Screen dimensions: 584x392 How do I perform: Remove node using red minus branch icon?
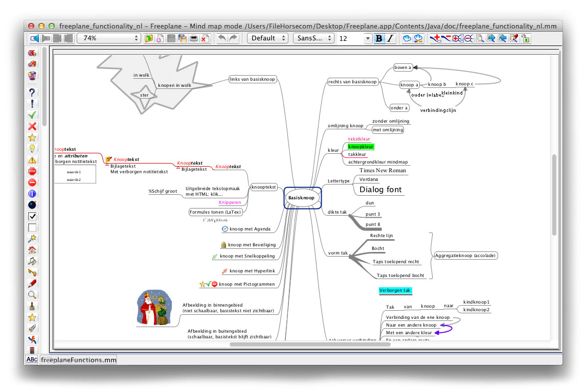point(446,38)
